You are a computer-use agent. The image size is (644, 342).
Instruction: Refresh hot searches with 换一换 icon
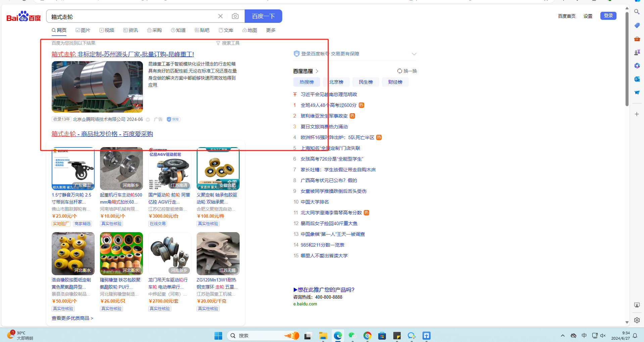[x=399, y=71]
